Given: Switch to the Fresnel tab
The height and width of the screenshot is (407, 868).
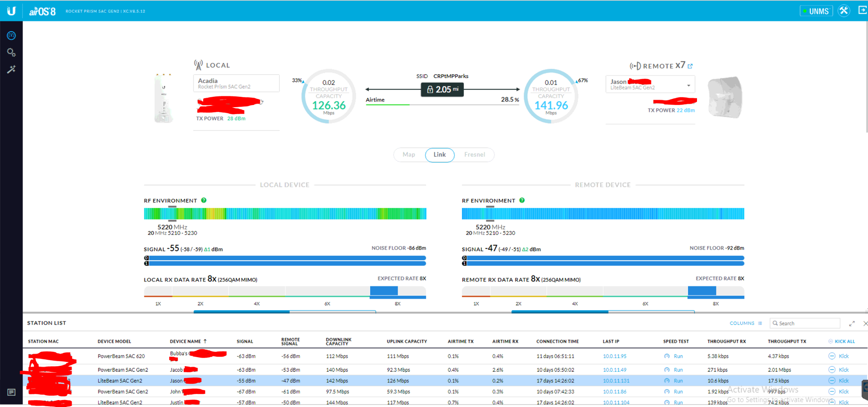Looking at the screenshot, I should pos(474,155).
